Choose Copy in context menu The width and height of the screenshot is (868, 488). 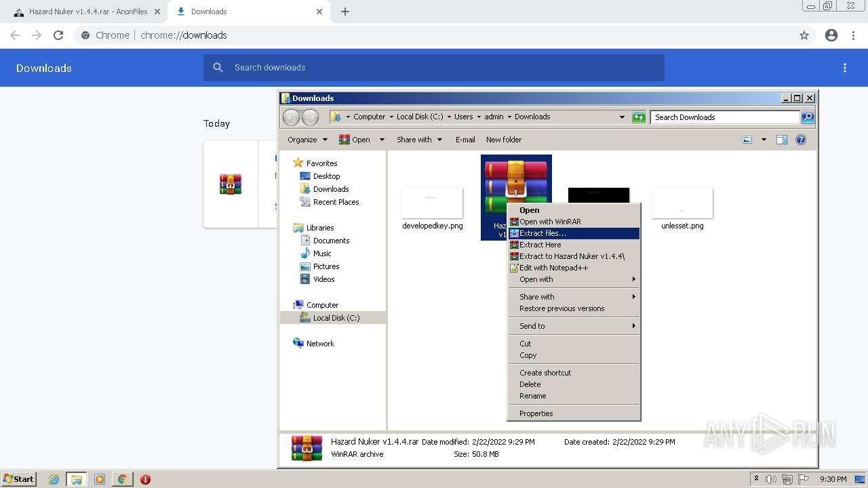click(574, 355)
